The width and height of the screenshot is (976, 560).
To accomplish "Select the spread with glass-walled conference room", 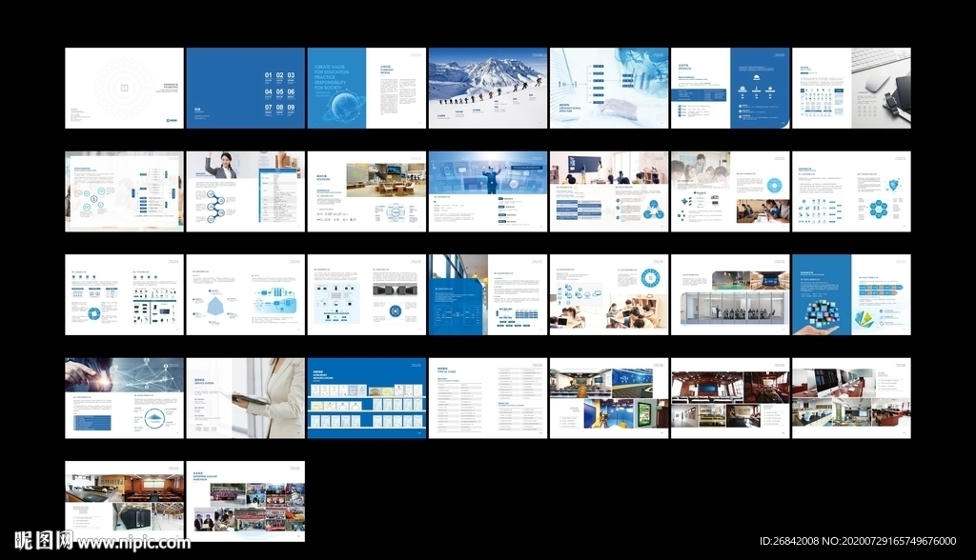I will (x=730, y=294).
